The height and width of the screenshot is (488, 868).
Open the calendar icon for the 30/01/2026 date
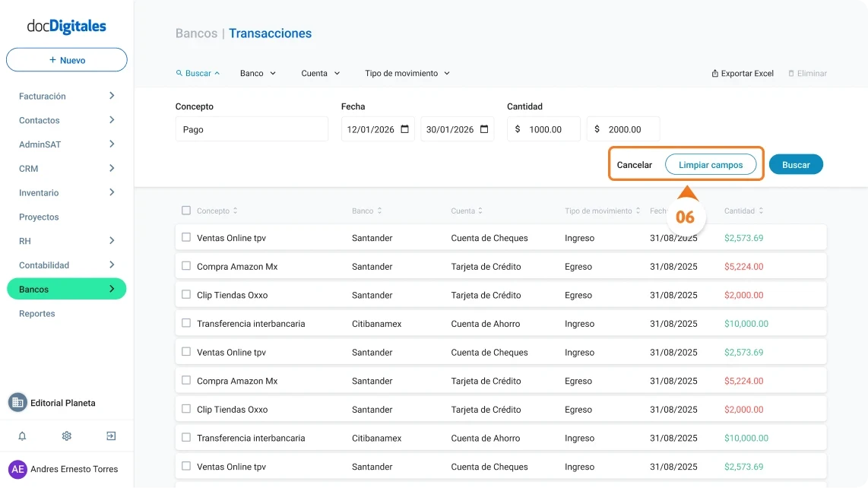483,128
